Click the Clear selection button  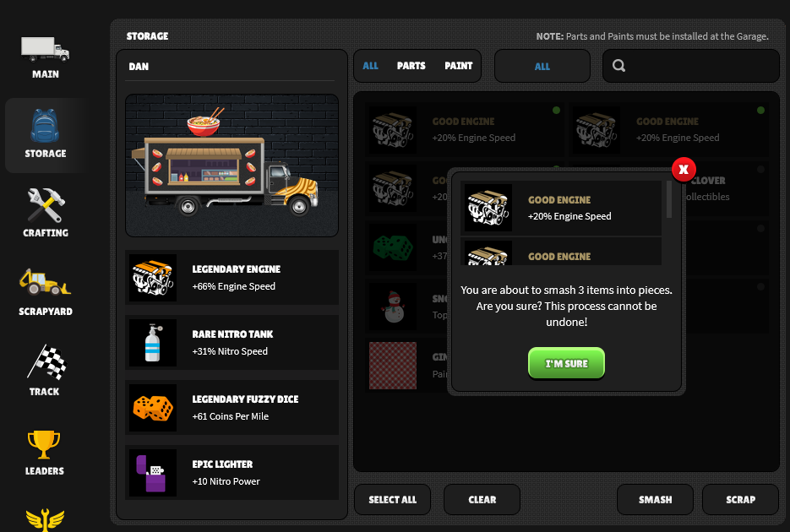pos(482,499)
